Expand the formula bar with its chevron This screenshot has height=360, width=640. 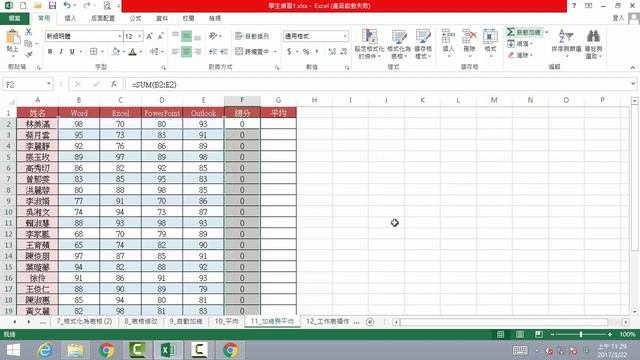pyautogui.click(x=633, y=84)
